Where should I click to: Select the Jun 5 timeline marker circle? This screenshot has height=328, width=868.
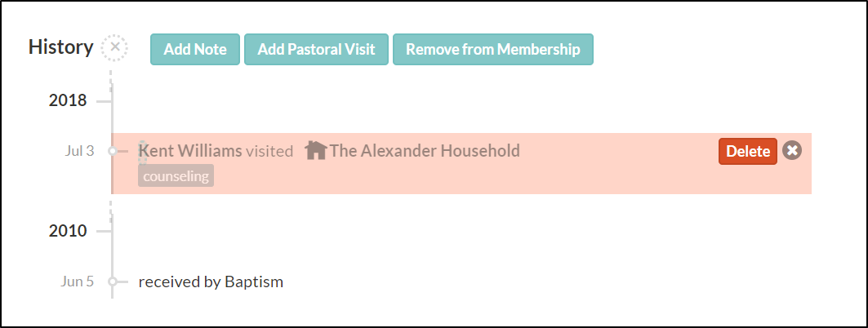coord(113,281)
